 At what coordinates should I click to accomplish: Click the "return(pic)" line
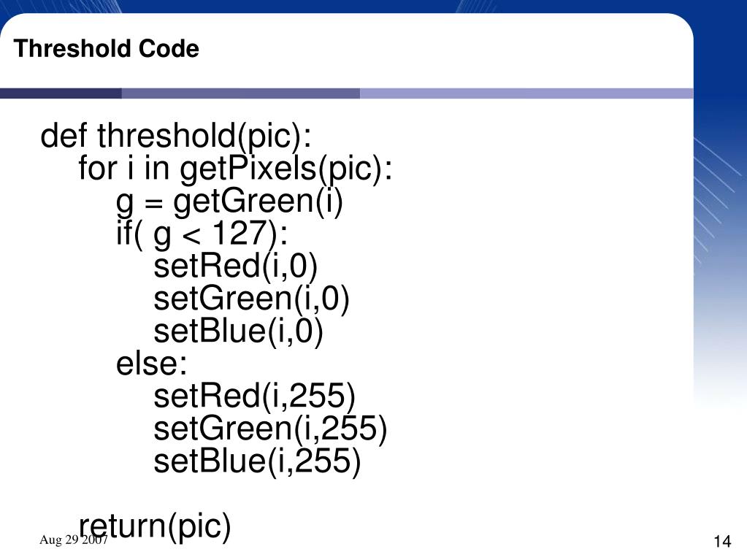(x=154, y=526)
